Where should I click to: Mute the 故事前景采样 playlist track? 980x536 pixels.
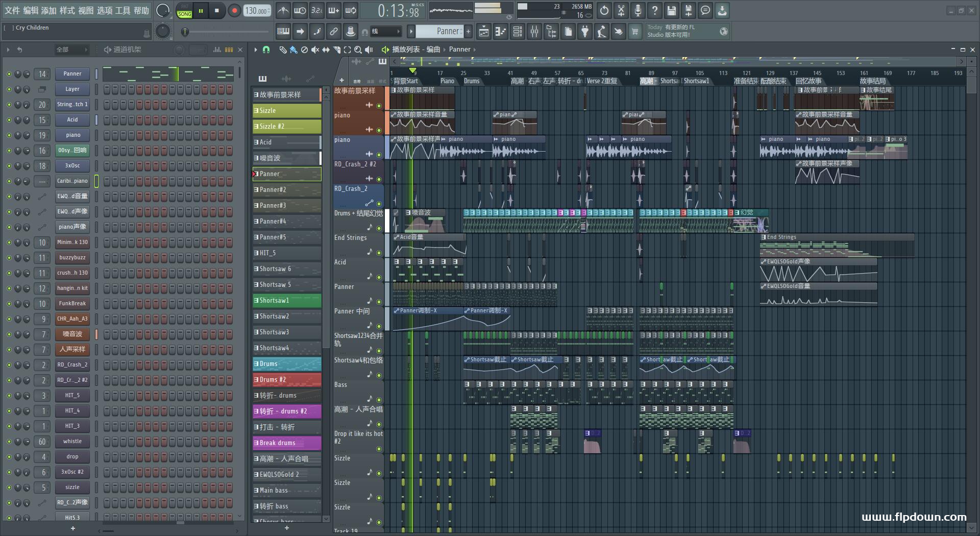[379, 106]
